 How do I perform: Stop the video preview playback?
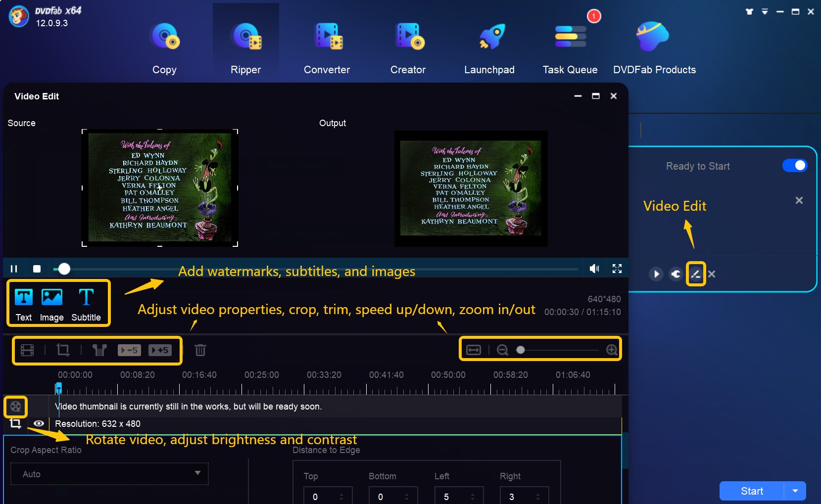click(x=37, y=269)
